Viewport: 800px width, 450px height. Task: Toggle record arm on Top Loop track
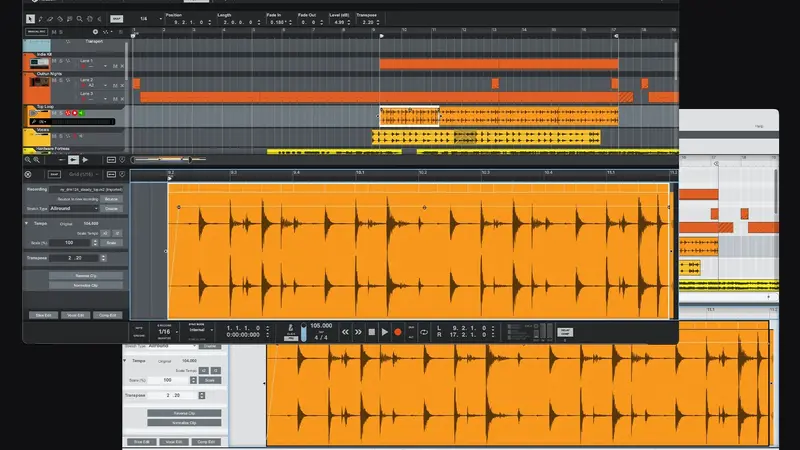pos(74,113)
